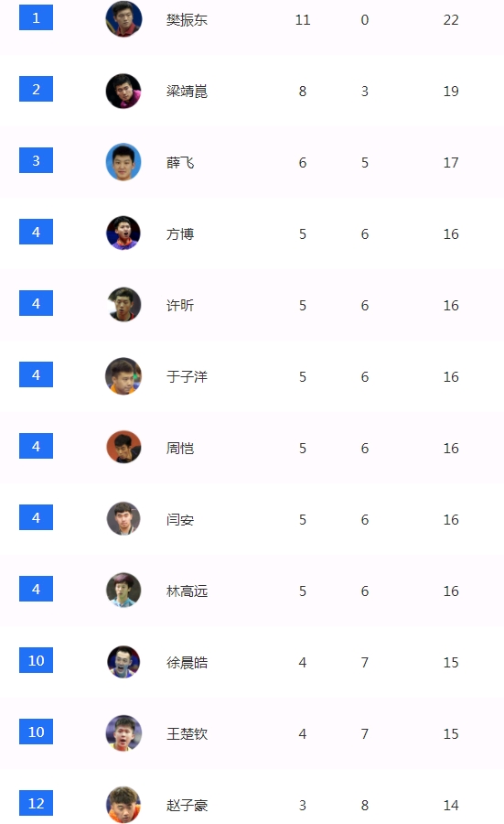This screenshot has width=504, height=824.
Task: Select 樊振东's points value 22
Action: [451, 20]
